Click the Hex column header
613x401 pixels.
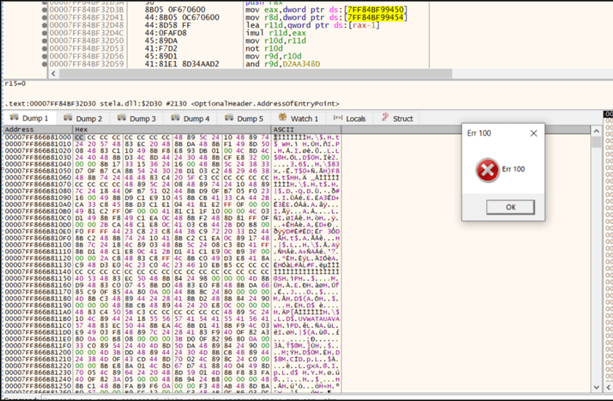click(82, 130)
